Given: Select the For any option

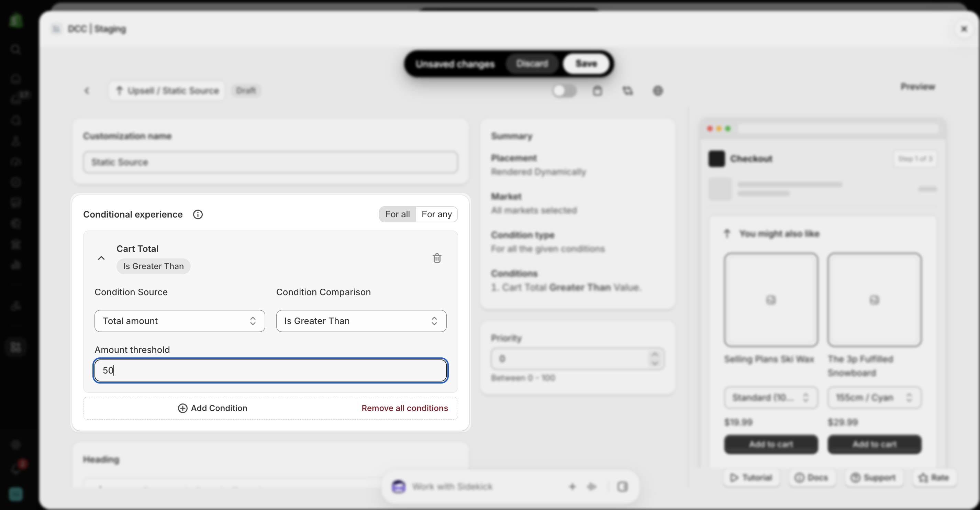Looking at the screenshot, I should (x=436, y=214).
